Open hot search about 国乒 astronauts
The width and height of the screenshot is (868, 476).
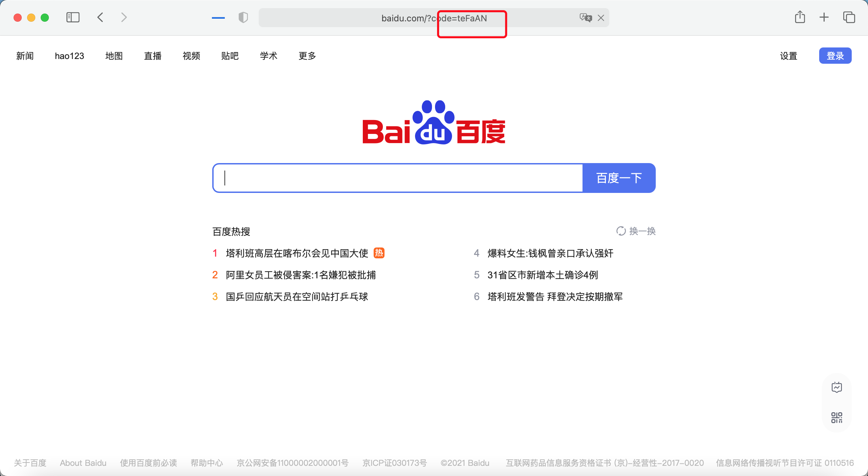point(297,297)
